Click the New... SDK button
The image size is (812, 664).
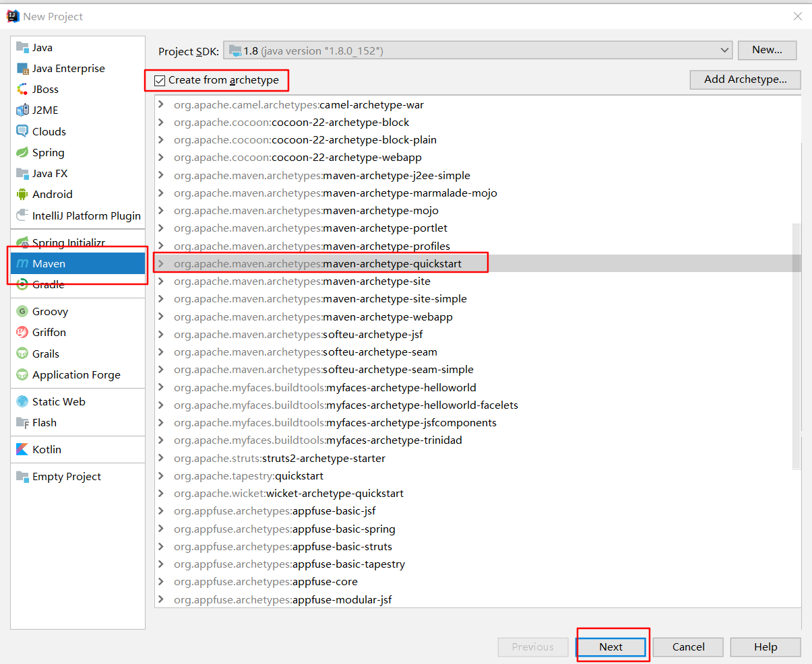767,50
